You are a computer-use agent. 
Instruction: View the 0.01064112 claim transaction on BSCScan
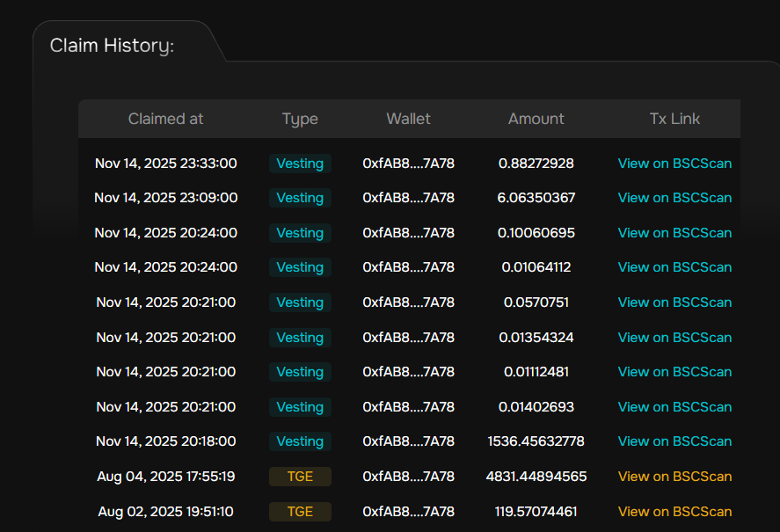pyautogui.click(x=674, y=267)
